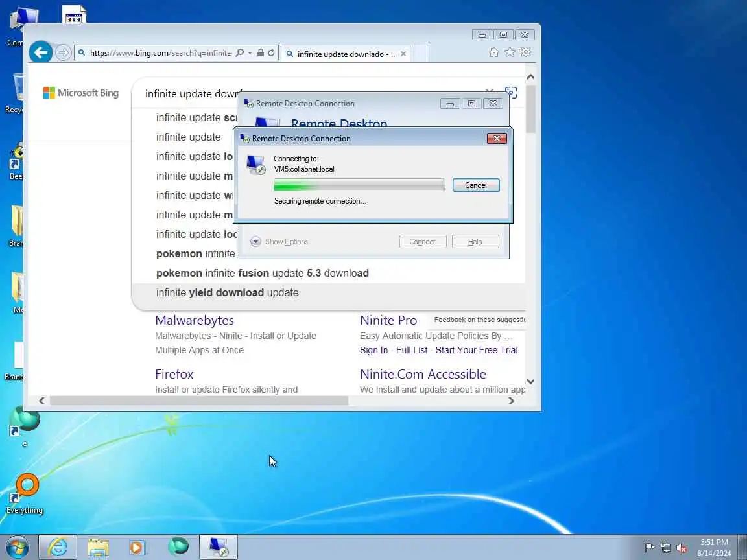The width and height of the screenshot is (747, 560).
Task: Clear the Bing search box with X
Action: click(490, 91)
